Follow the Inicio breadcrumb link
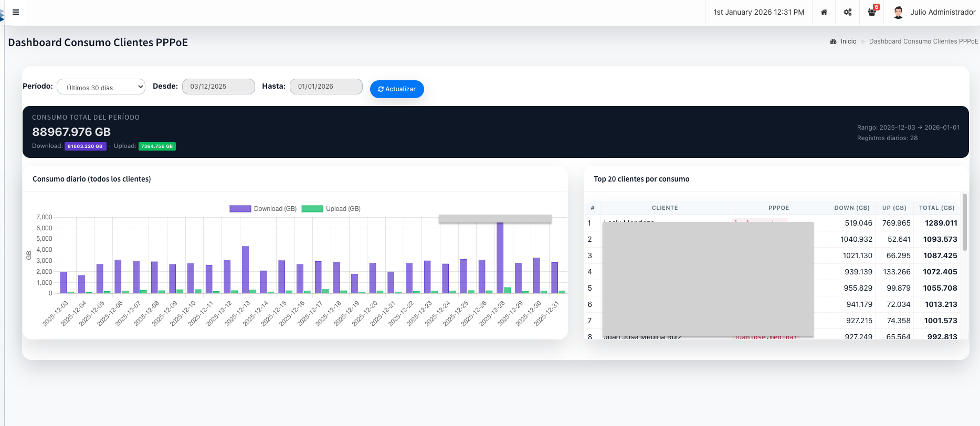This screenshot has width=980, height=426. point(848,41)
